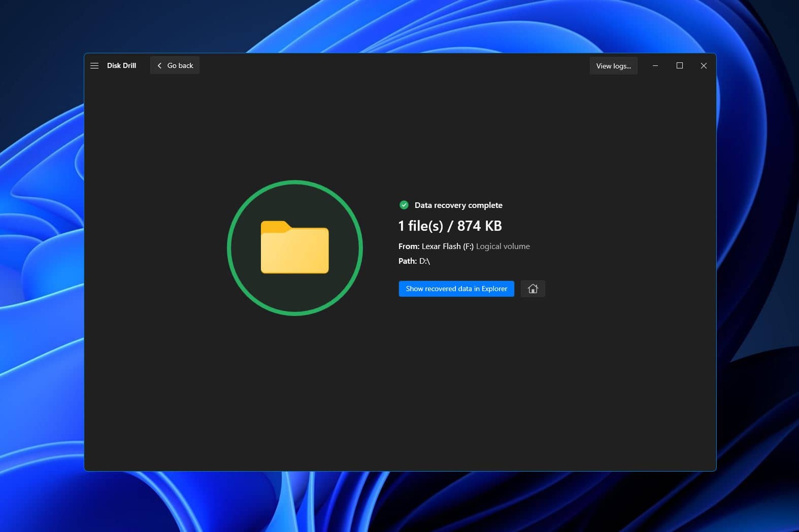Click the bold From: label
Image resolution: width=799 pixels, height=532 pixels.
[x=409, y=246]
